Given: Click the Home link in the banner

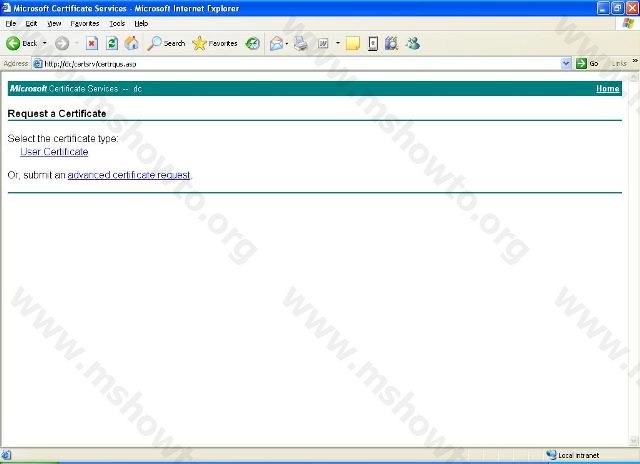Looking at the screenshot, I should [x=607, y=89].
